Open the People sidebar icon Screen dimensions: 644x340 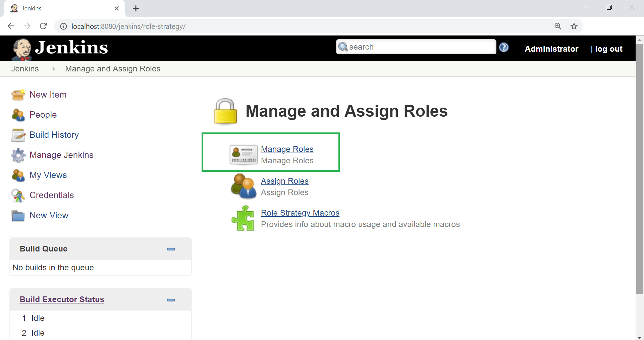click(x=18, y=115)
